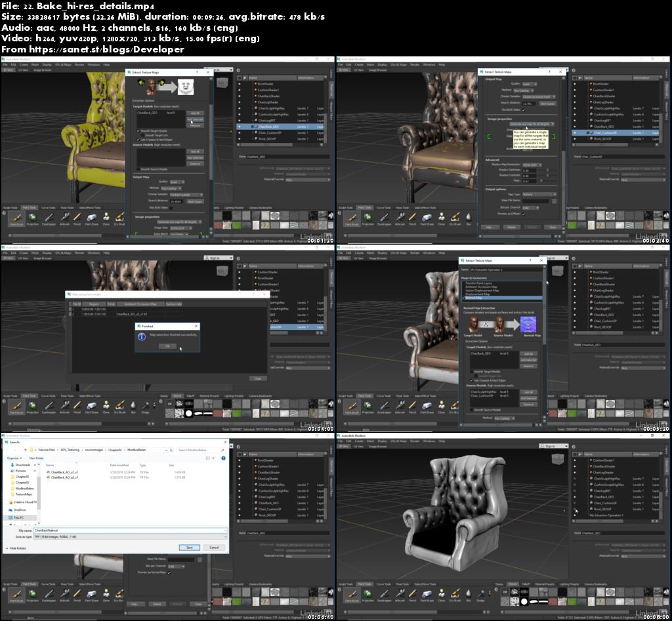Select Pencil tool in the 00:06:40 frame
The image size is (672, 621).
click(x=77, y=595)
